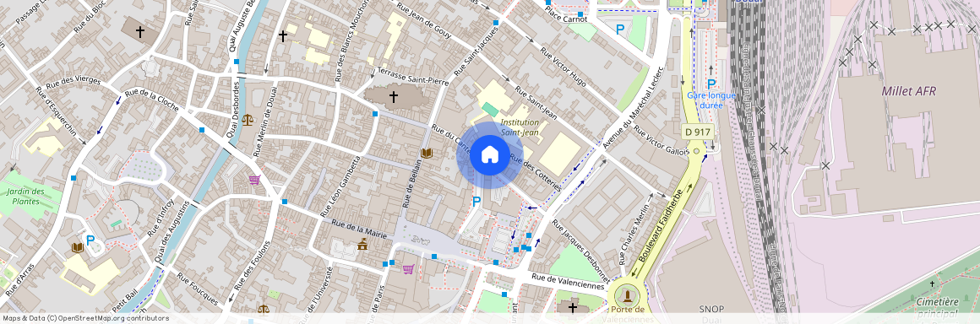This screenshot has width=980, height=324.
Task: Click the town hall icon below Rue de la Mairie
Action: [x=362, y=244]
